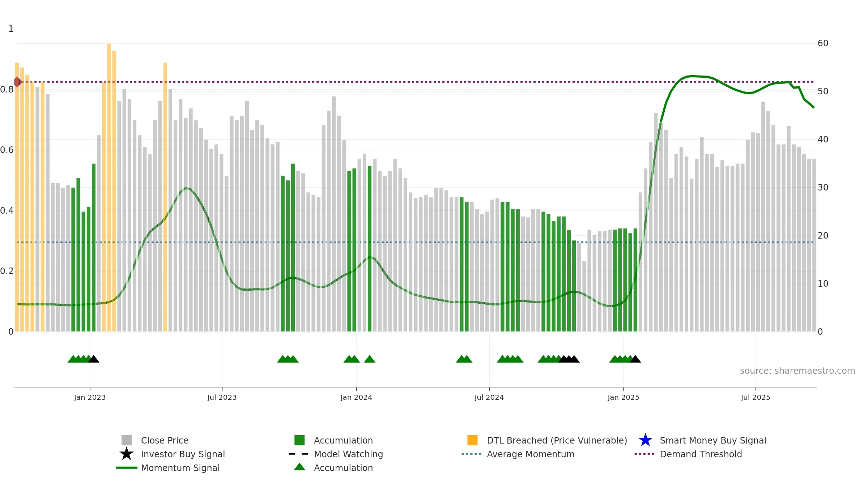The width and height of the screenshot is (868, 488).
Task: Click the dotted Average Momentum legend line
Action: click(x=472, y=454)
